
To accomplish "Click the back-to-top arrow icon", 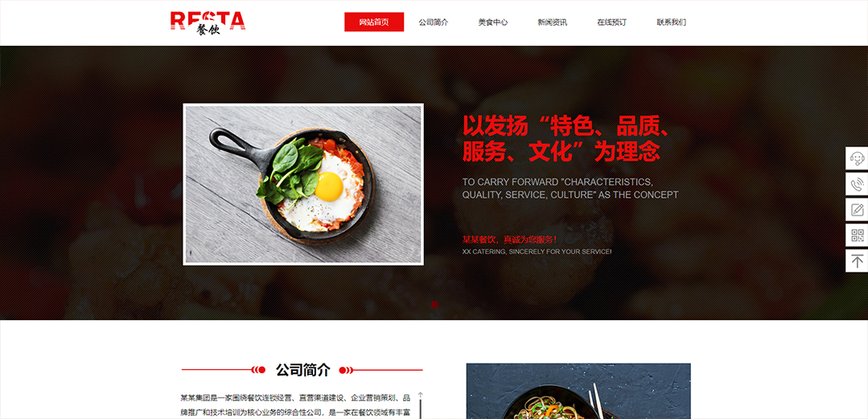I will pyautogui.click(x=857, y=260).
